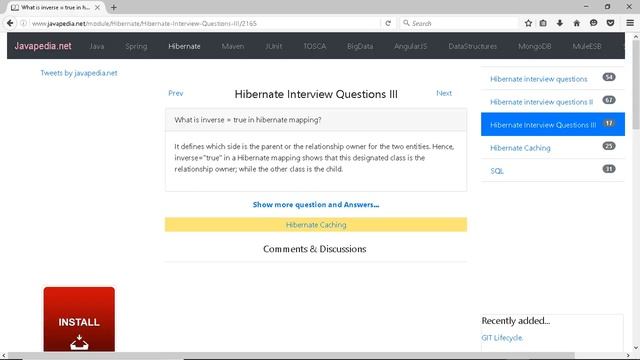Click the horizontal scrollbar thumb at bottom
The image size is (640, 360).
(291, 356)
